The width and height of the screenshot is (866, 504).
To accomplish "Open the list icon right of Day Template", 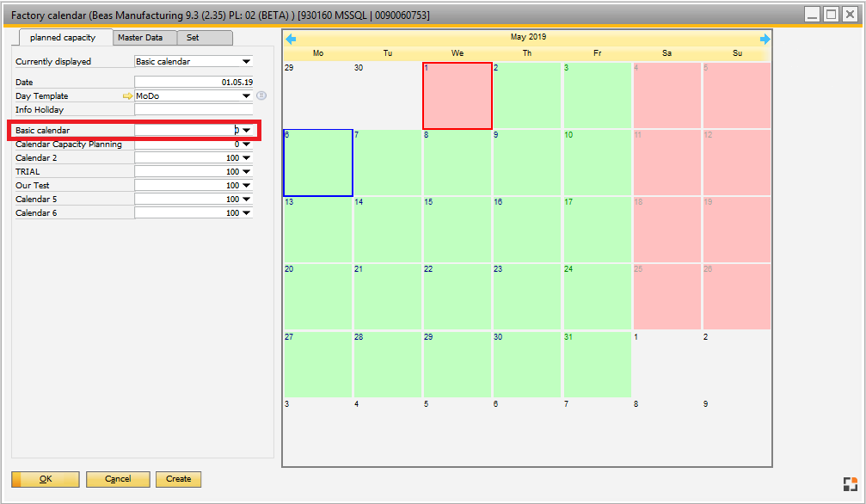I will [261, 95].
